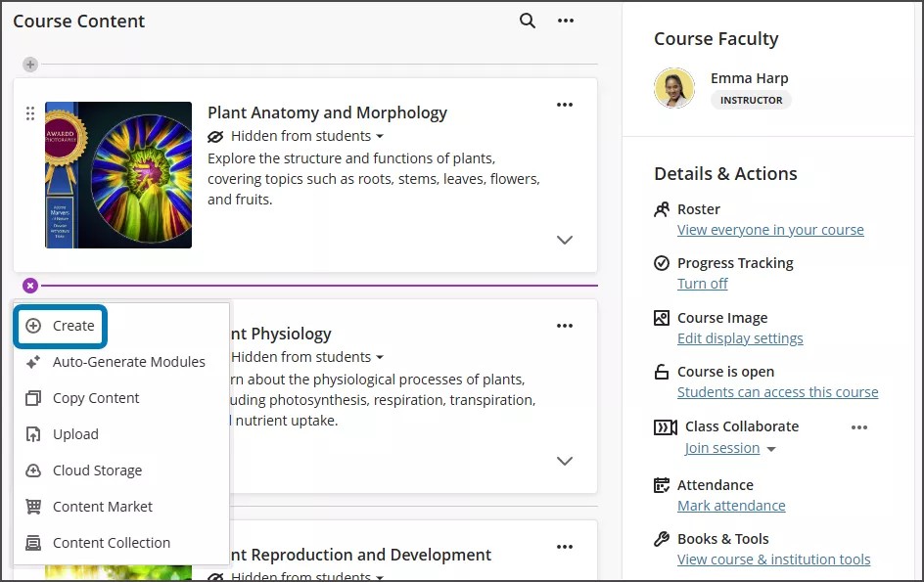The image size is (924, 582).
Task: Expand the Plant Physiology card chevron
Action: click(565, 461)
